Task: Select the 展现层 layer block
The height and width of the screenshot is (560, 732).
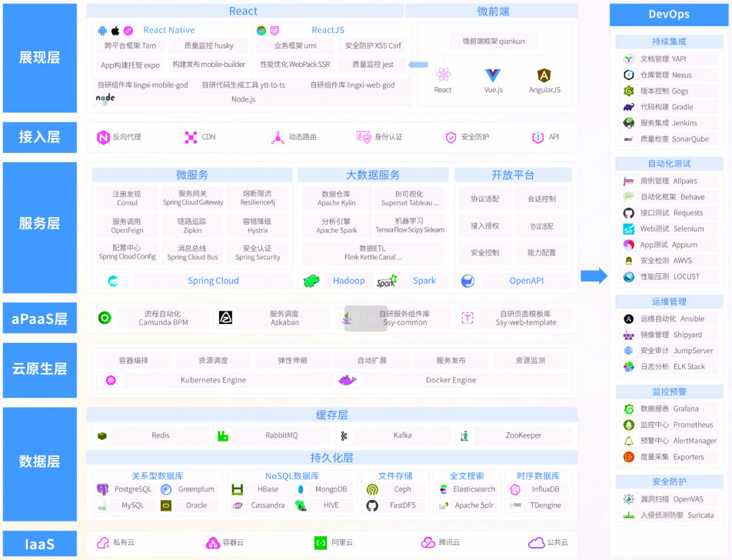Action: coord(40,58)
